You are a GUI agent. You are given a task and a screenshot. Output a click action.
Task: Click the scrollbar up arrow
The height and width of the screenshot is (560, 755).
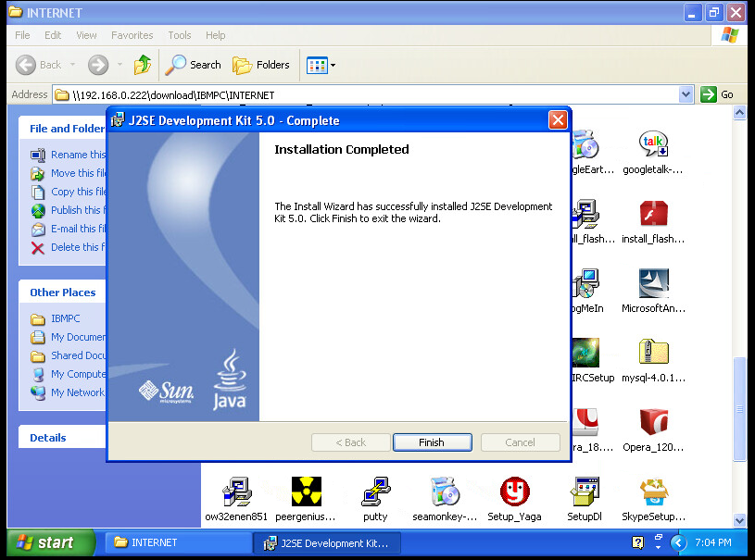tap(739, 112)
